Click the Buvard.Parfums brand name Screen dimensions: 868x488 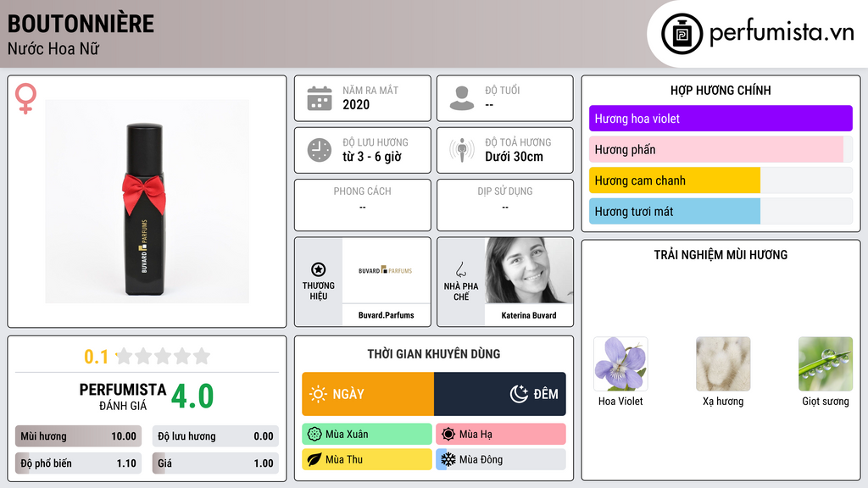(x=386, y=315)
